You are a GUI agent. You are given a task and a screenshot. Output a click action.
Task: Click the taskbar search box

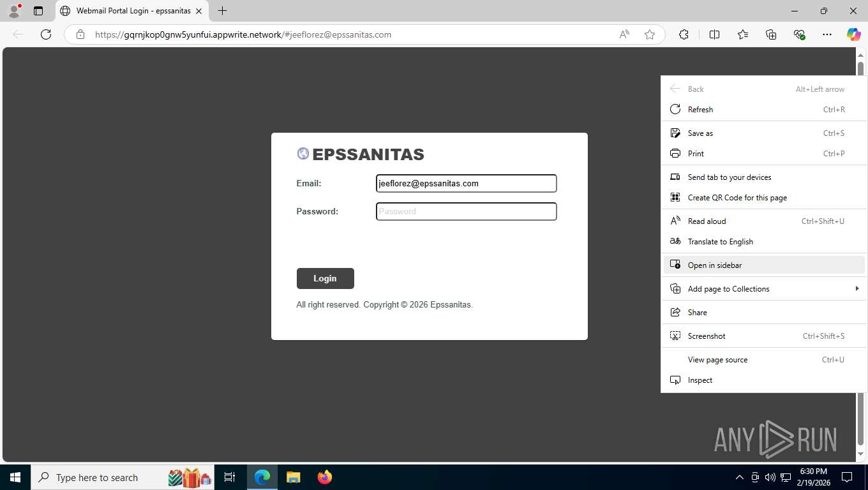pyautogui.click(x=123, y=477)
